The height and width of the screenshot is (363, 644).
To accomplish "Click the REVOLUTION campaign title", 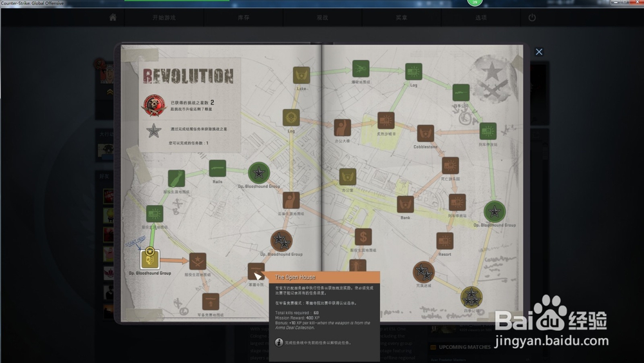I will pos(188,76).
